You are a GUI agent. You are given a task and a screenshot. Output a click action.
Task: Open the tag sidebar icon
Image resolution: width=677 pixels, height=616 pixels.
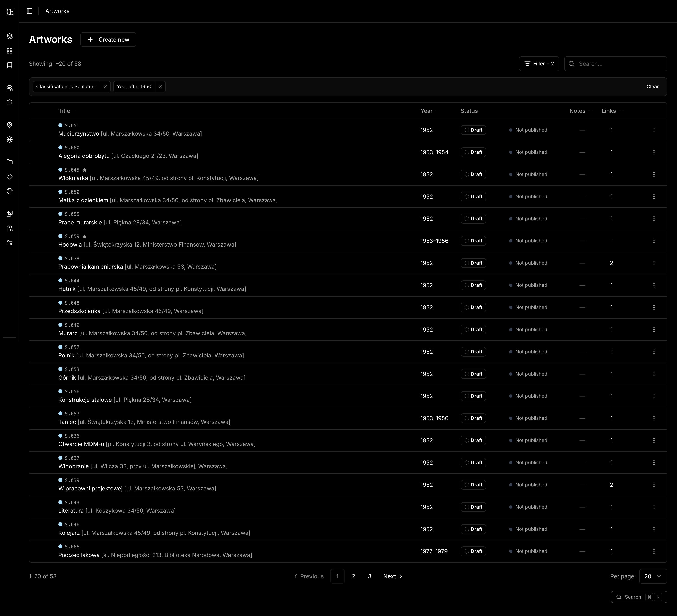point(10,177)
